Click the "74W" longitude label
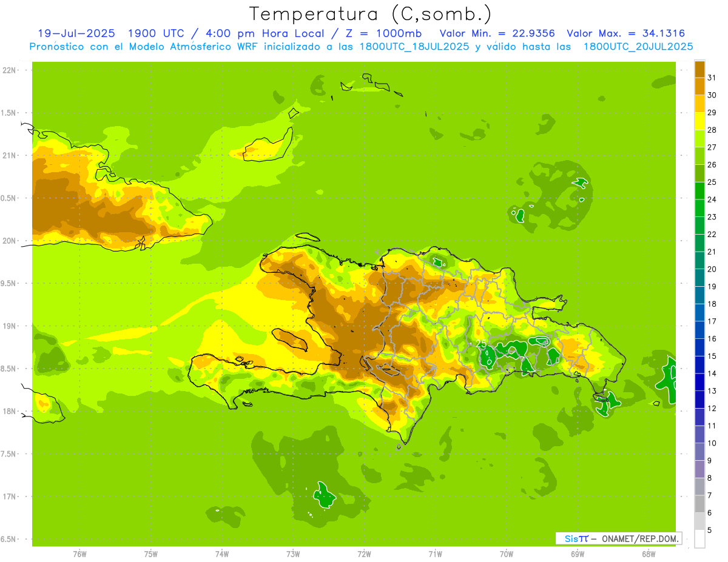The image size is (728, 562). pyautogui.click(x=222, y=554)
